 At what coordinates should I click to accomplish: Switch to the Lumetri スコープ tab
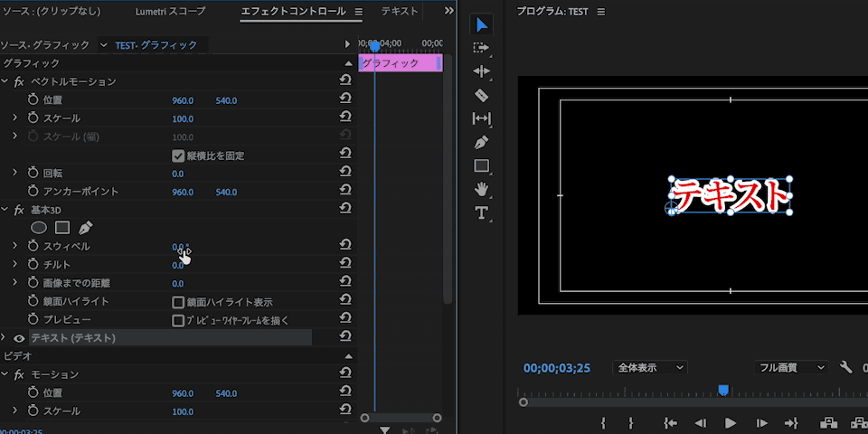click(x=171, y=11)
